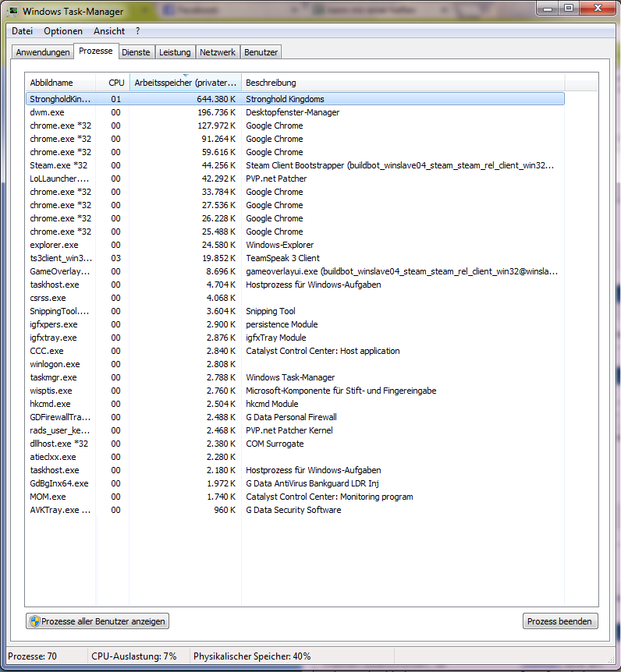The height and width of the screenshot is (672, 621).
Task: Select the igfxpers.exe process
Action: click(295, 324)
